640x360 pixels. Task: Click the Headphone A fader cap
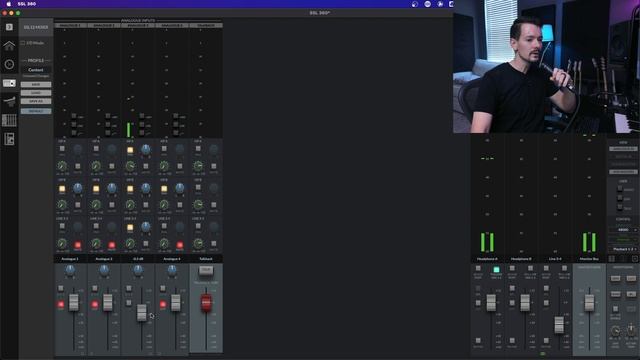[491, 302]
